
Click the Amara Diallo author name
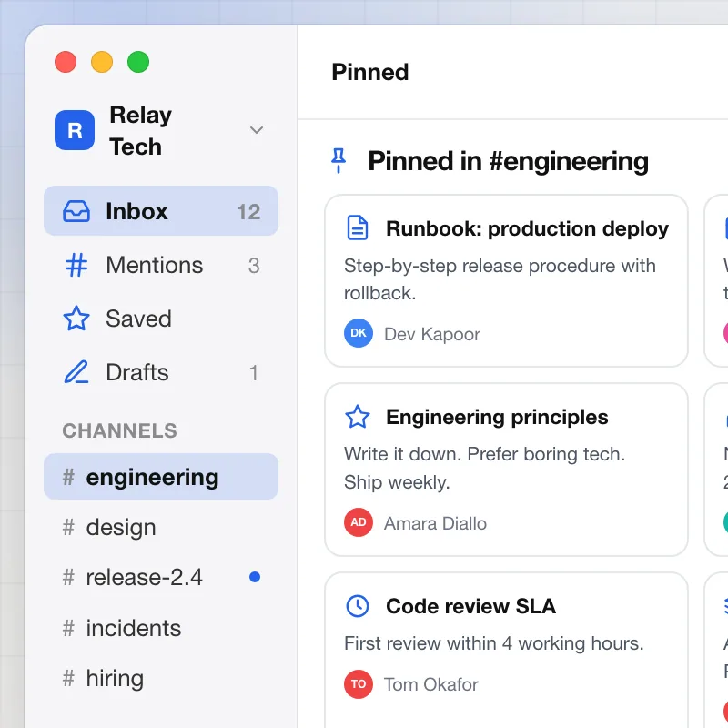click(x=435, y=524)
